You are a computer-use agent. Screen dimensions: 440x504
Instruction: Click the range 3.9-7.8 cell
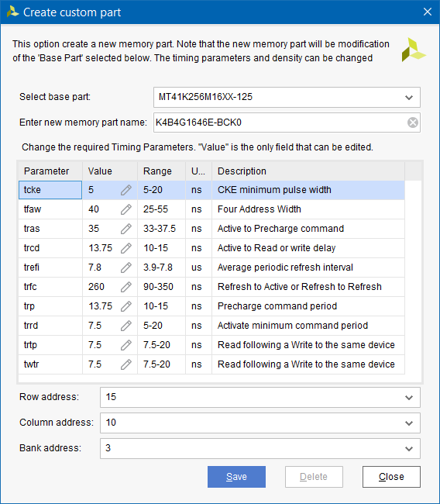pos(162,268)
